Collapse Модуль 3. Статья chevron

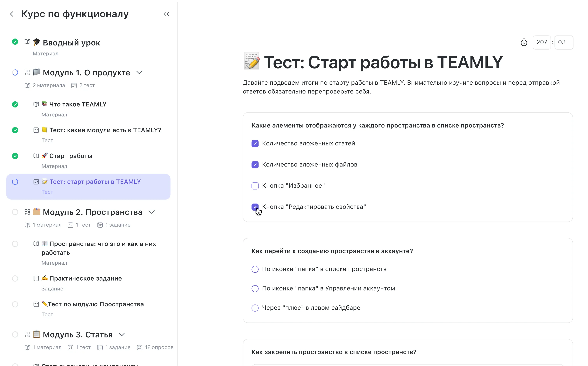pos(122,335)
